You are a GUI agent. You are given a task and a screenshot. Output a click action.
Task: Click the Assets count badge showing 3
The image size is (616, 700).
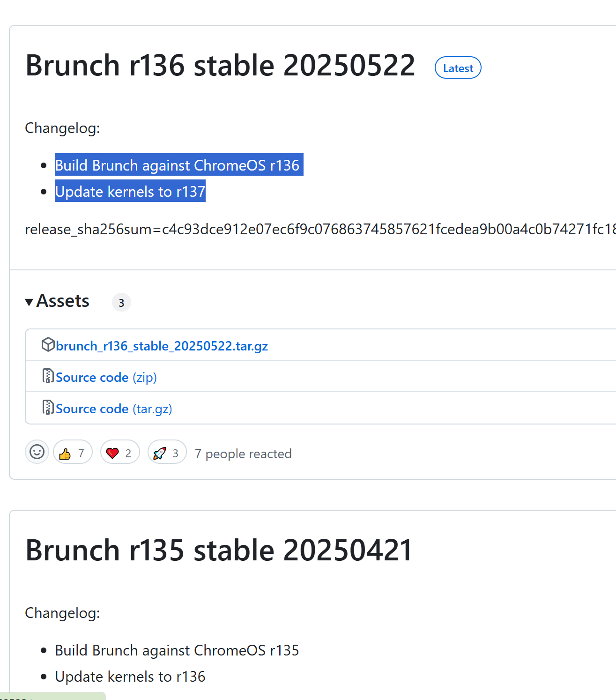(x=121, y=303)
